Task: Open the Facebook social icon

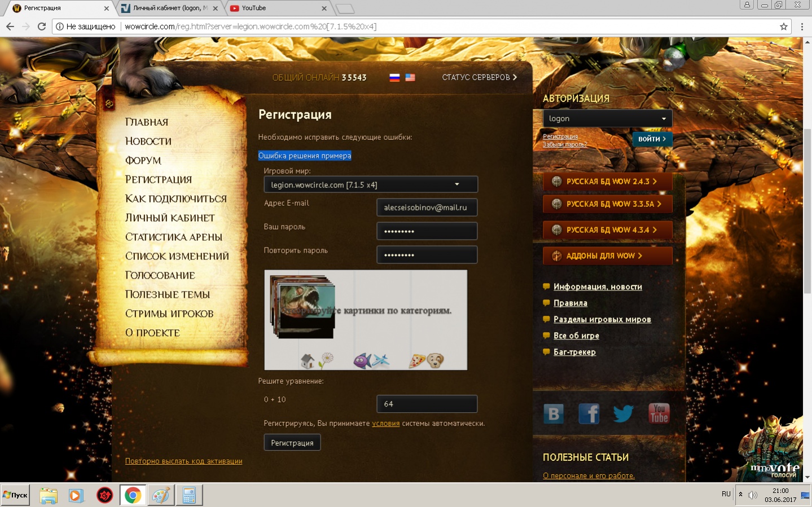Action: (589, 414)
